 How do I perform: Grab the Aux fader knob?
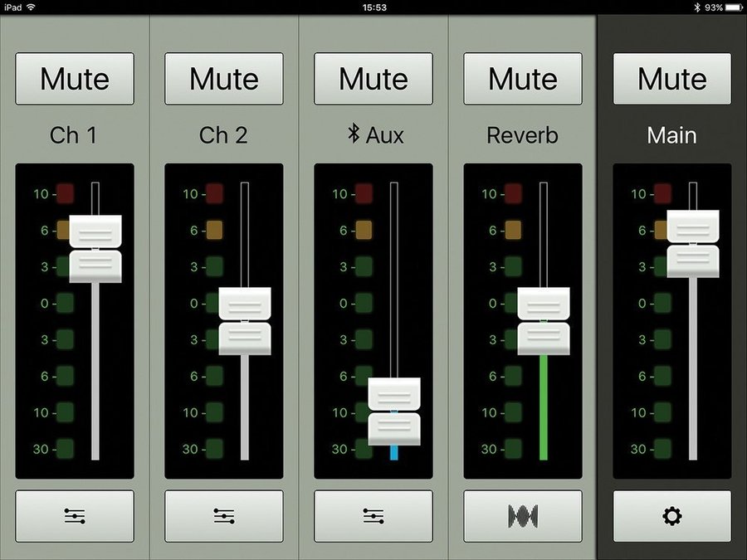click(x=394, y=411)
